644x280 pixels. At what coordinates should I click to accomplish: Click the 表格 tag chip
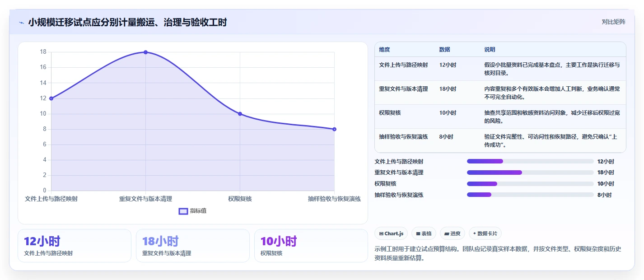(x=424, y=233)
